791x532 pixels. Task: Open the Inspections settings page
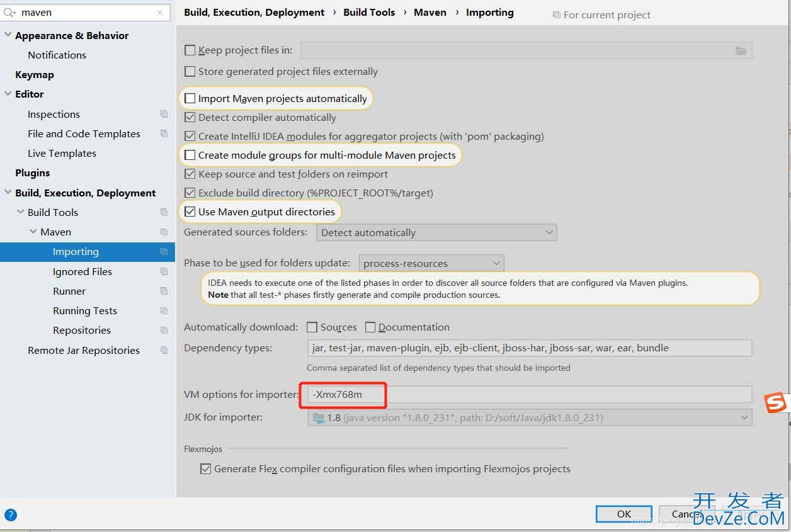[x=54, y=114]
